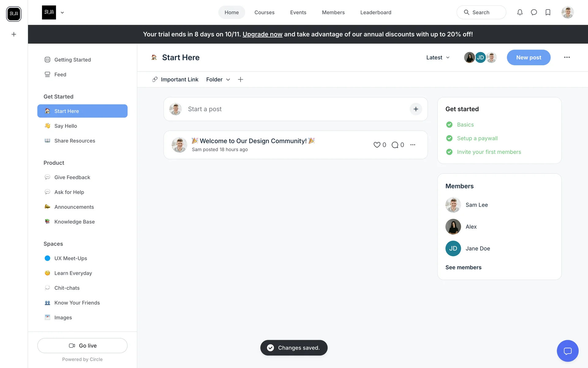Screen dimensions: 588x368
Task: Click comment icon on Welcome post
Action: (395, 145)
